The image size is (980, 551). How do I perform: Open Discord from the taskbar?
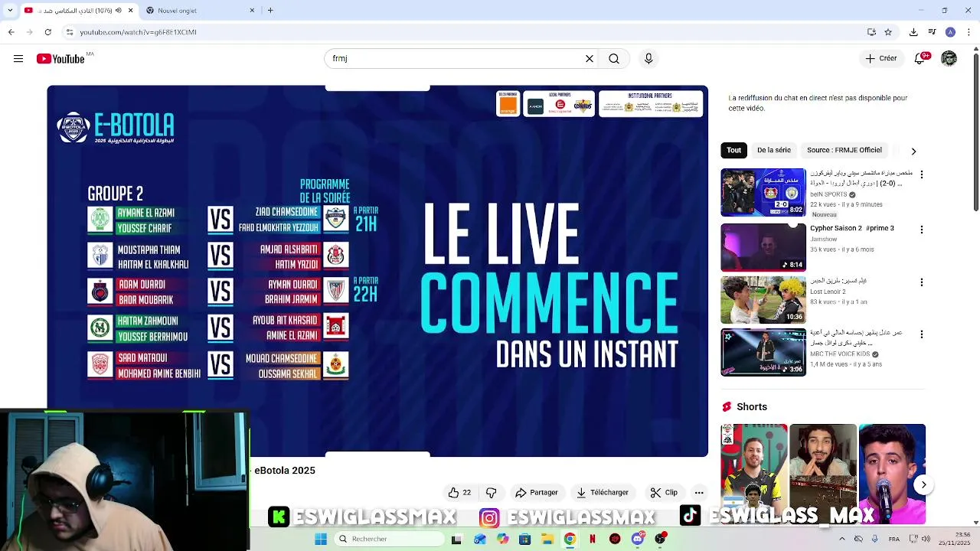coord(638,540)
